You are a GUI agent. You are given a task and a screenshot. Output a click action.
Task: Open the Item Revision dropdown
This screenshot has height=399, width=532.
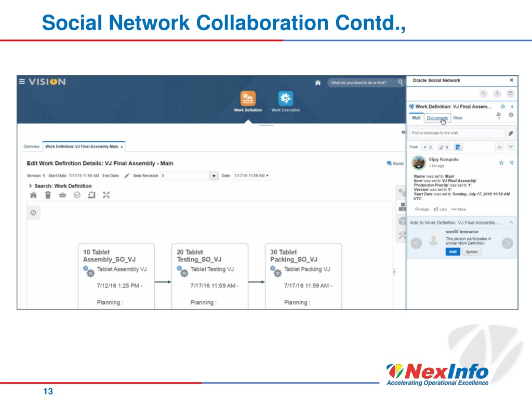(214, 176)
